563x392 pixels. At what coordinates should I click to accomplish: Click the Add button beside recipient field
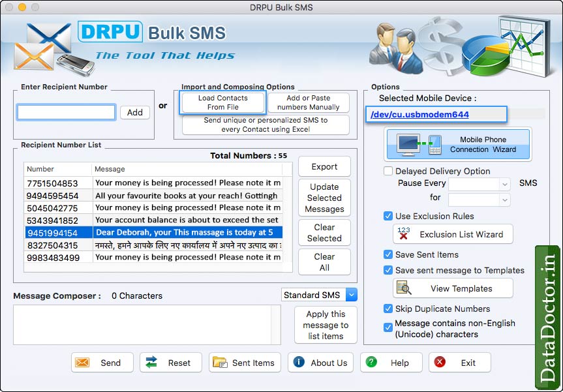coord(134,112)
